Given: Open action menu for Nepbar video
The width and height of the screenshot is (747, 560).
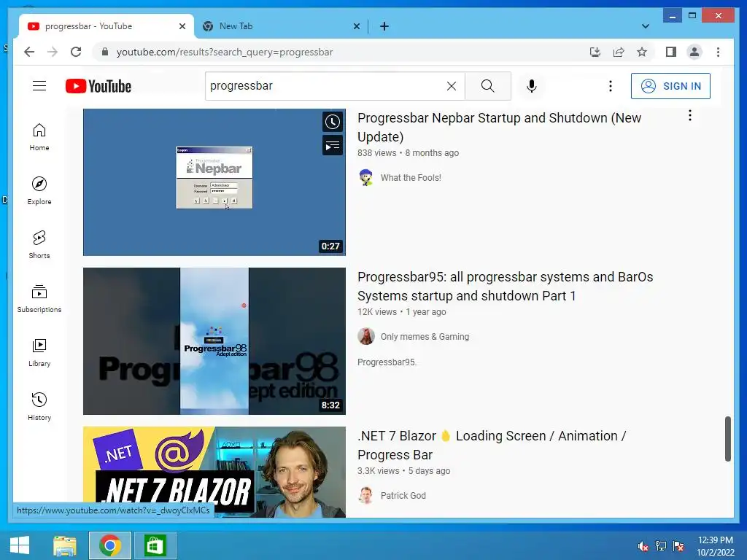Looking at the screenshot, I should tap(690, 116).
